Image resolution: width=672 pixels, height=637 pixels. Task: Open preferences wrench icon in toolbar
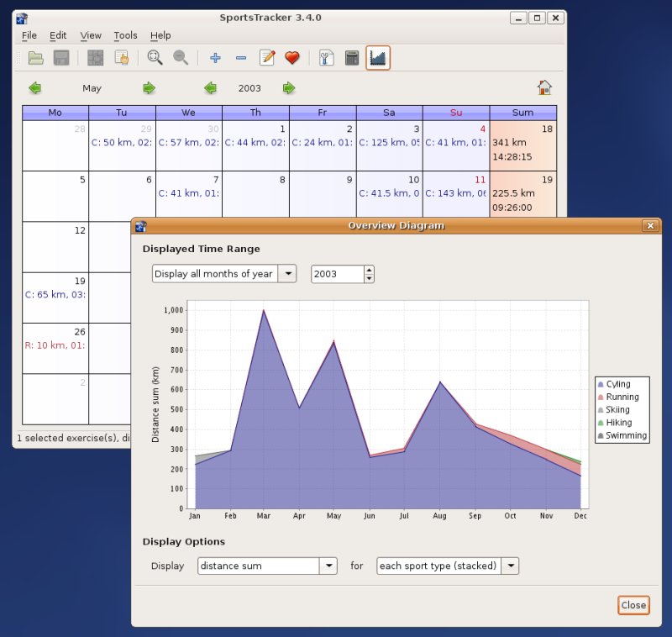pos(326,57)
